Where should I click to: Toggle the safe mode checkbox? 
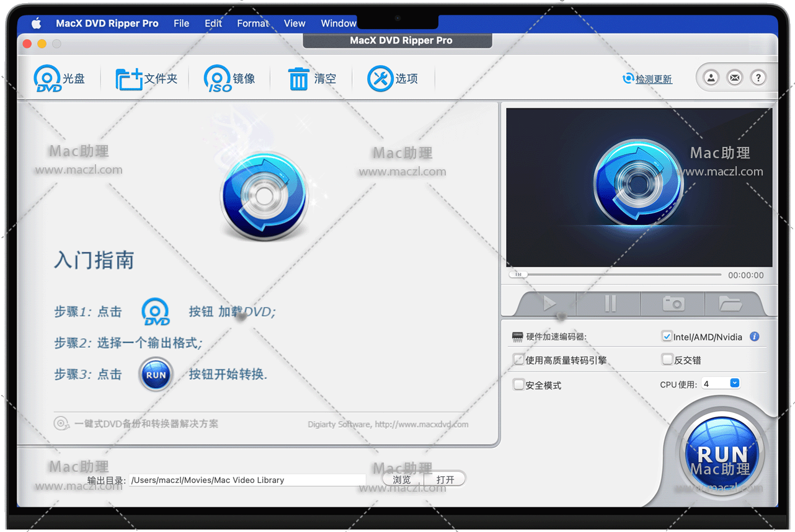point(519,385)
